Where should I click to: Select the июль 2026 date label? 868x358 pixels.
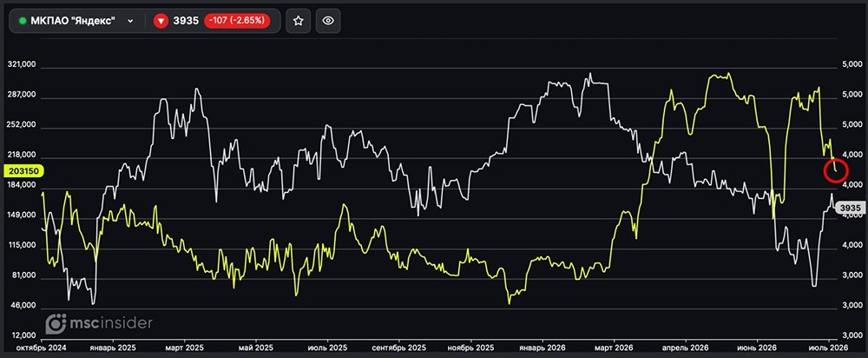[829, 348]
